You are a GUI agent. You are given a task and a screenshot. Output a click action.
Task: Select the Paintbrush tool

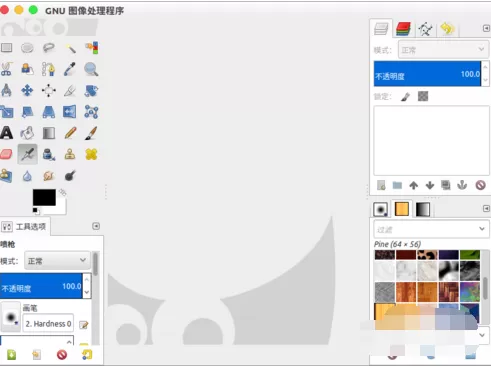tap(91, 133)
